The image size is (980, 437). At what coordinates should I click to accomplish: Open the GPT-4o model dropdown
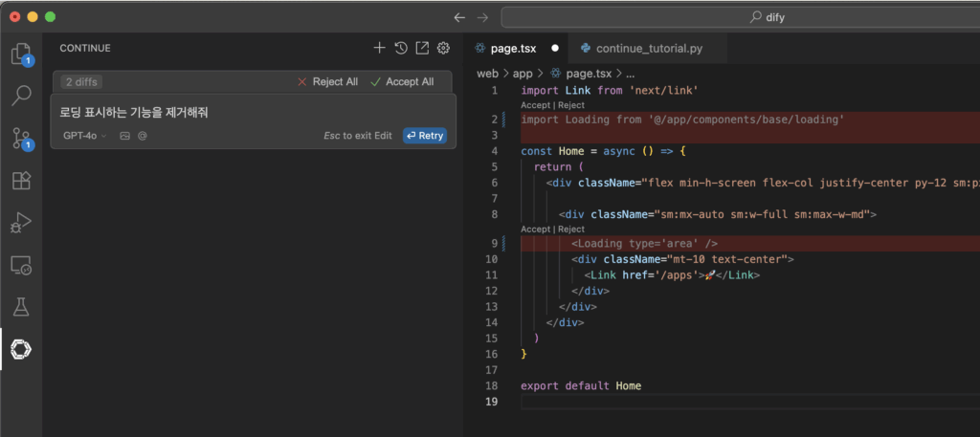[85, 136]
